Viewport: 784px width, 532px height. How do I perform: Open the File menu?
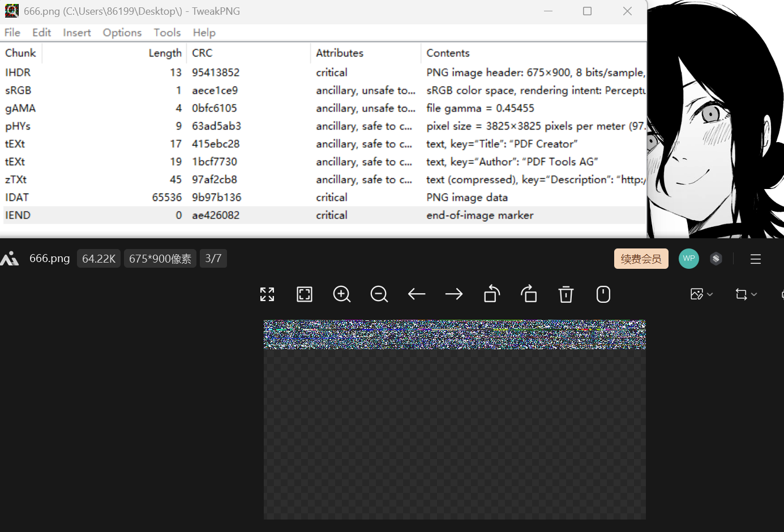click(x=12, y=33)
